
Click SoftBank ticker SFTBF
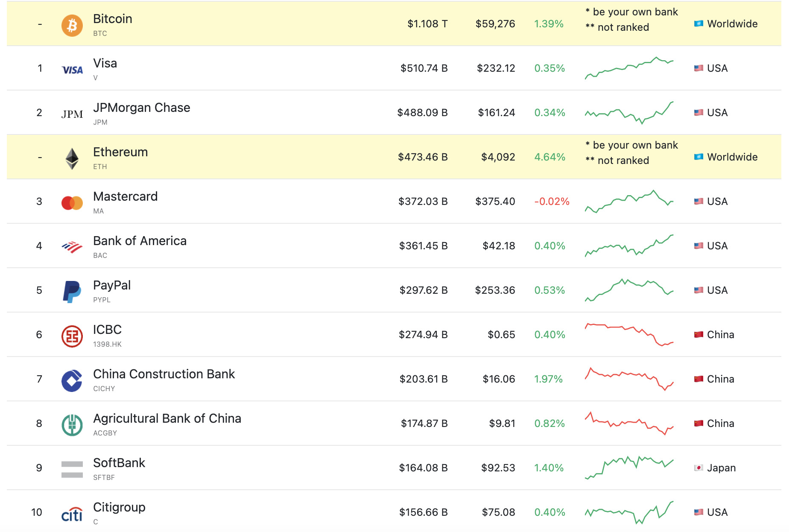tap(104, 477)
